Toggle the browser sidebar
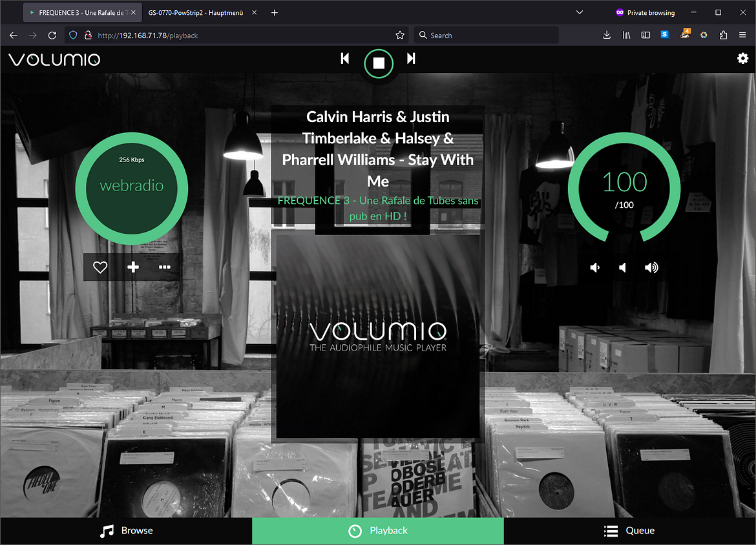 pyautogui.click(x=646, y=35)
